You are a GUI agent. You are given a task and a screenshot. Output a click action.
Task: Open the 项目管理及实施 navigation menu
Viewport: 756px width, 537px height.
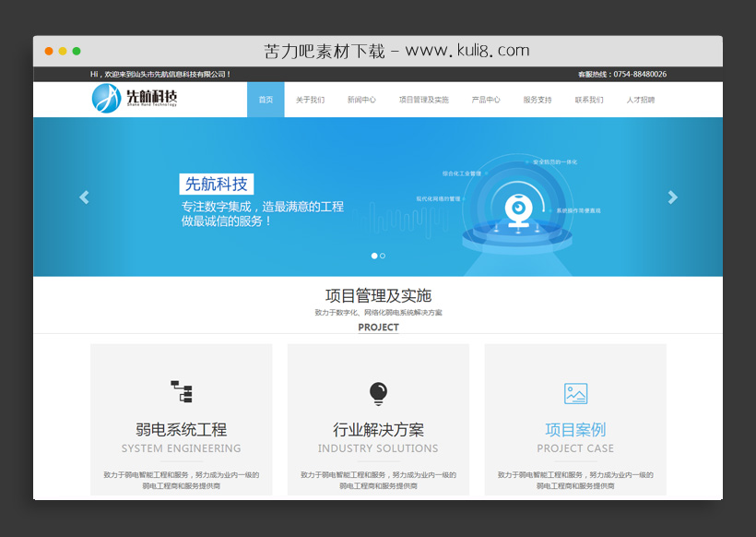point(425,99)
